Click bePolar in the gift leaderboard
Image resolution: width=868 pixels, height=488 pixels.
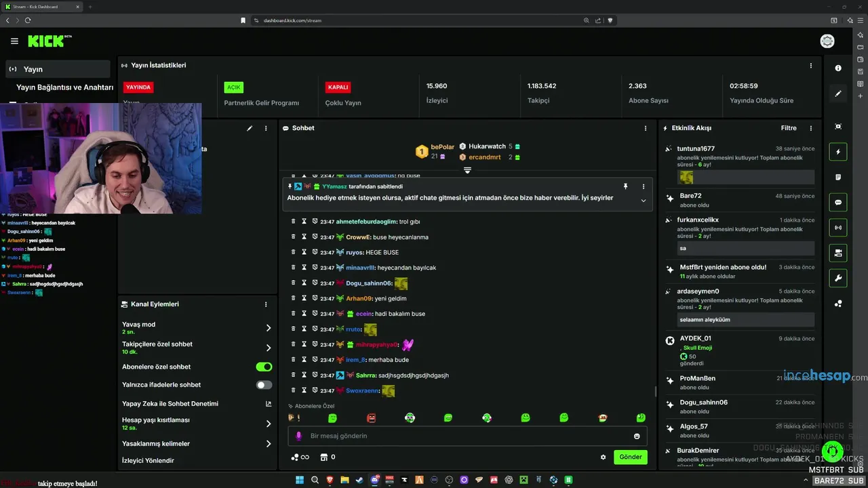pos(442,146)
